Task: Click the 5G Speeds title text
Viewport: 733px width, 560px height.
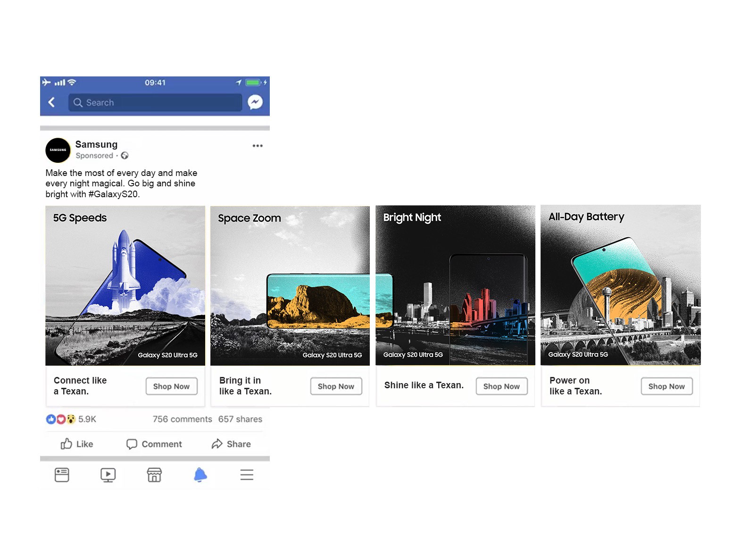Action: 80,218
